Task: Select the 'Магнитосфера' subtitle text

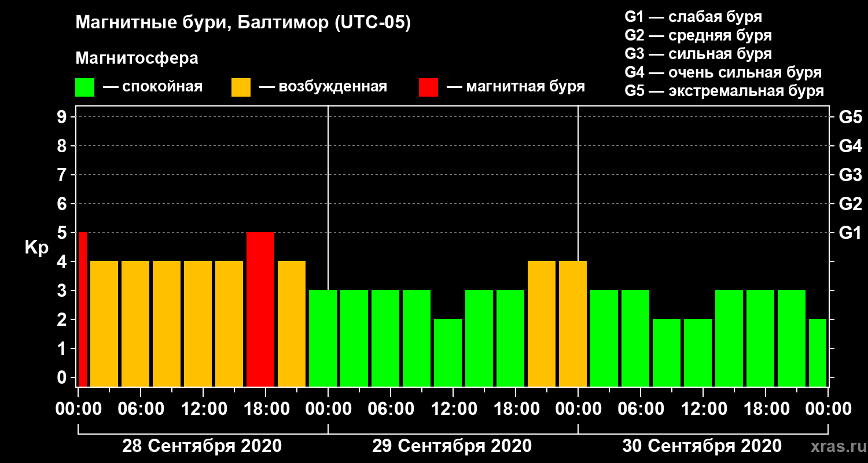Action: pyautogui.click(x=137, y=58)
